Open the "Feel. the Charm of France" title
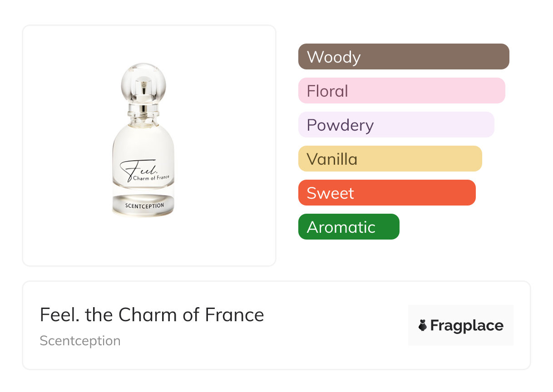 (152, 315)
